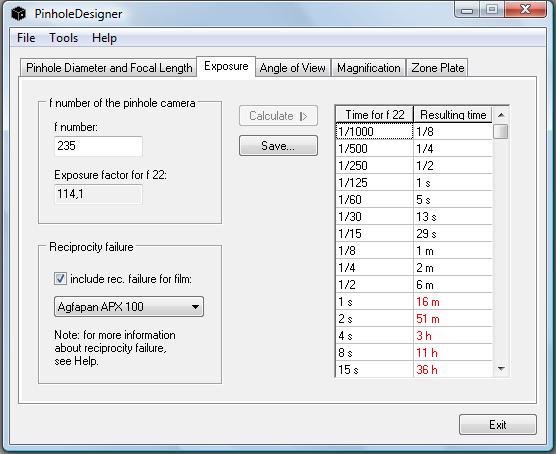Close the PinholeDesigner window
556x454 pixels.
(x=525, y=10)
